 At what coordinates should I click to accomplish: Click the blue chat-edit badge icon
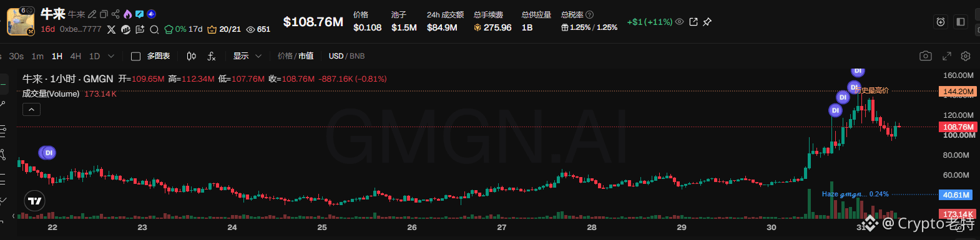pyautogui.click(x=140, y=14)
